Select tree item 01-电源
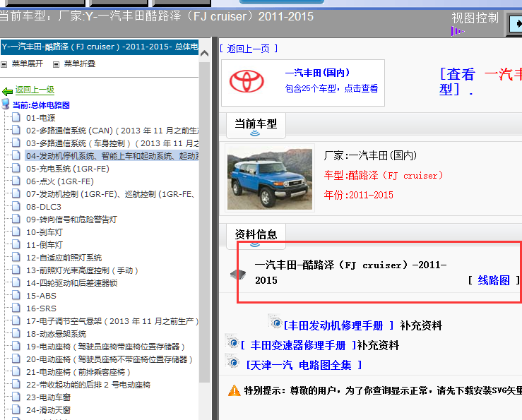Viewport: 522px width, 420px height. [x=40, y=118]
